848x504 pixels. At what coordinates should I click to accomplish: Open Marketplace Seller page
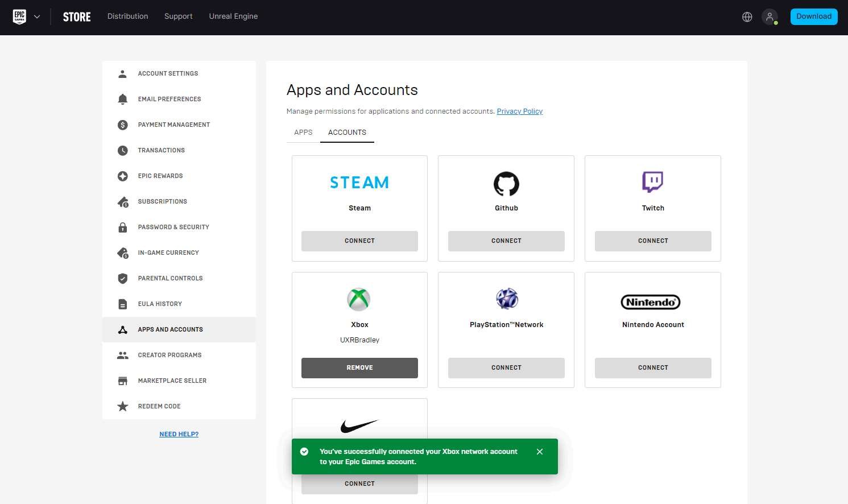(179, 381)
